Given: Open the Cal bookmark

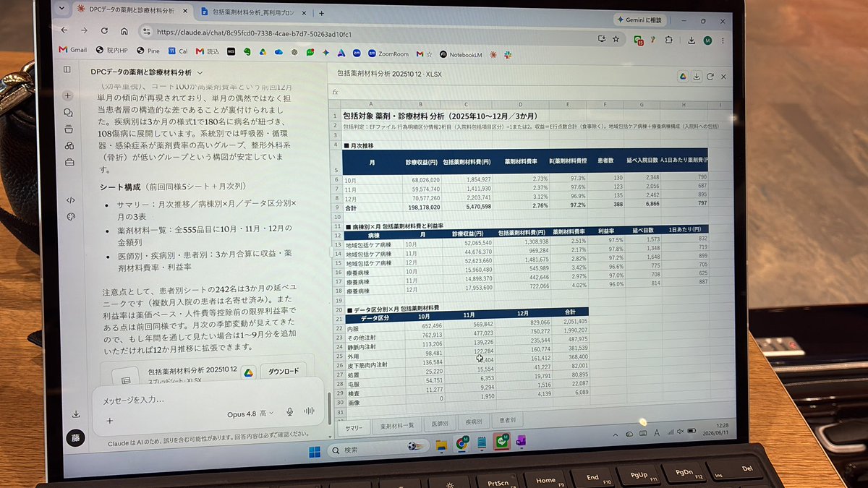Looking at the screenshot, I should click(x=178, y=51).
